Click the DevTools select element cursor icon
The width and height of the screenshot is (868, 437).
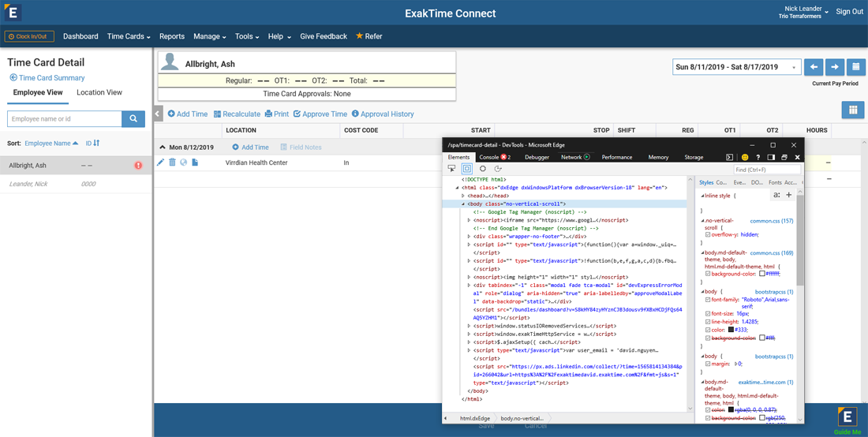point(451,169)
